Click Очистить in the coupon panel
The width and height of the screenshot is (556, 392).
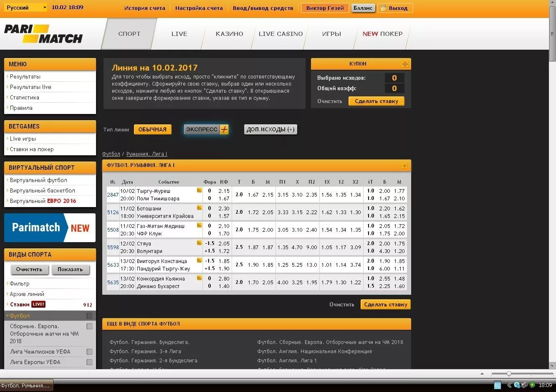tap(329, 101)
